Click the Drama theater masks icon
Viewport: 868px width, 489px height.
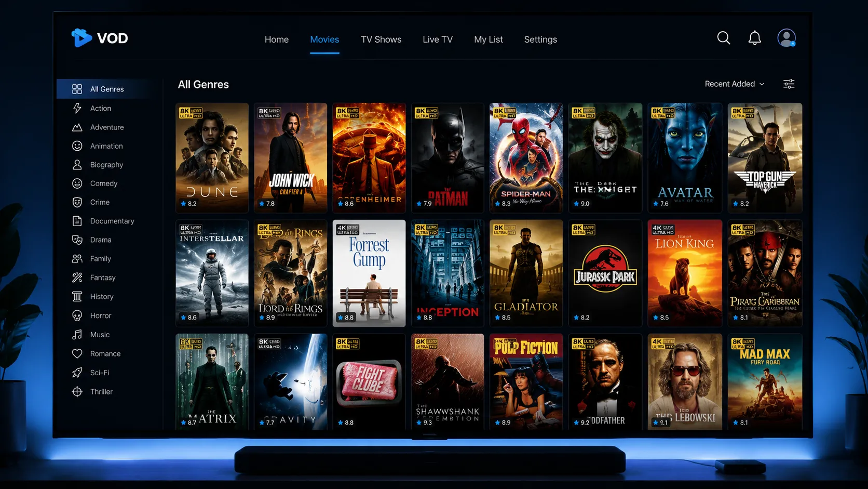(x=77, y=240)
